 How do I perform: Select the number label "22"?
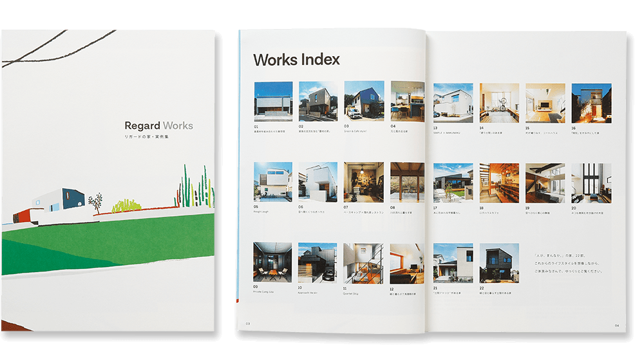[482, 288]
